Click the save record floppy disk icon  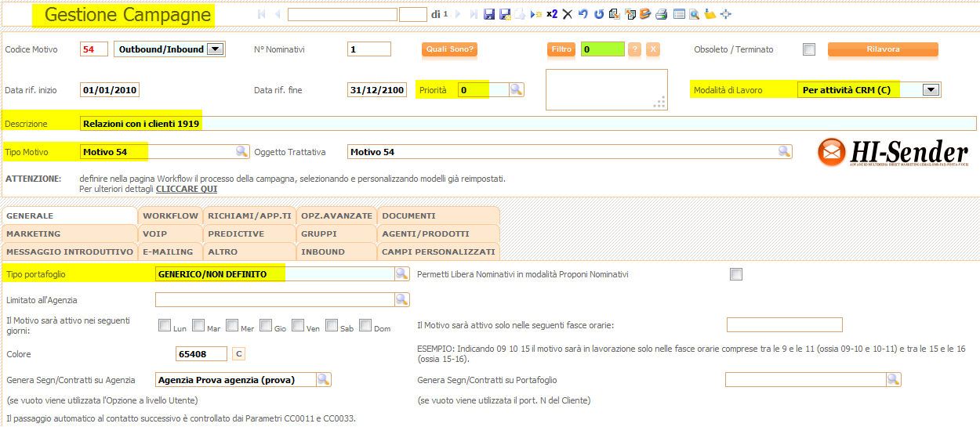coord(489,14)
